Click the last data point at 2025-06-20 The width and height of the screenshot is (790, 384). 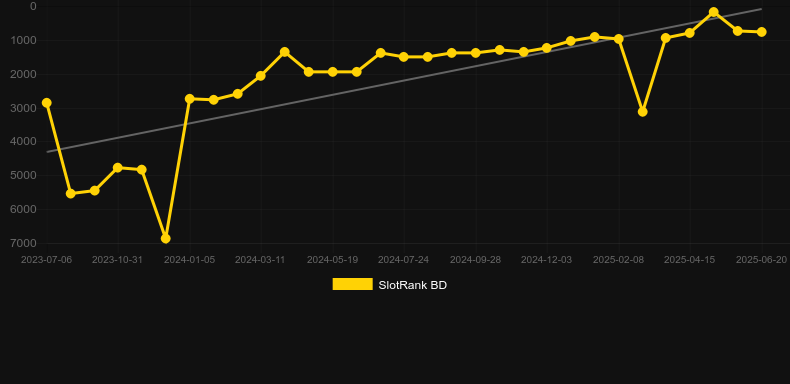coord(762,32)
